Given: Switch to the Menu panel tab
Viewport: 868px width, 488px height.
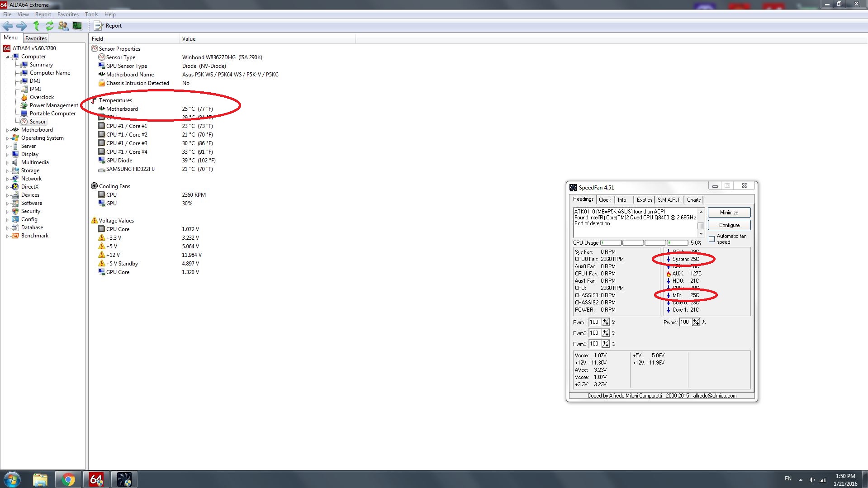Looking at the screenshot, I should (x=11, y=38).
